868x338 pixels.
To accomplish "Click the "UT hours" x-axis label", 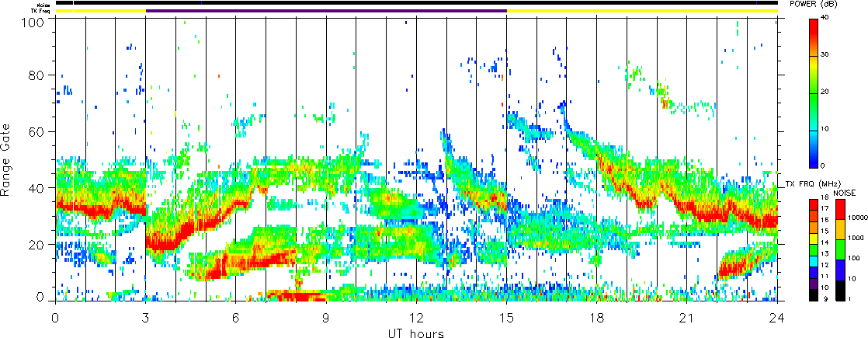I will pos(415,333).
